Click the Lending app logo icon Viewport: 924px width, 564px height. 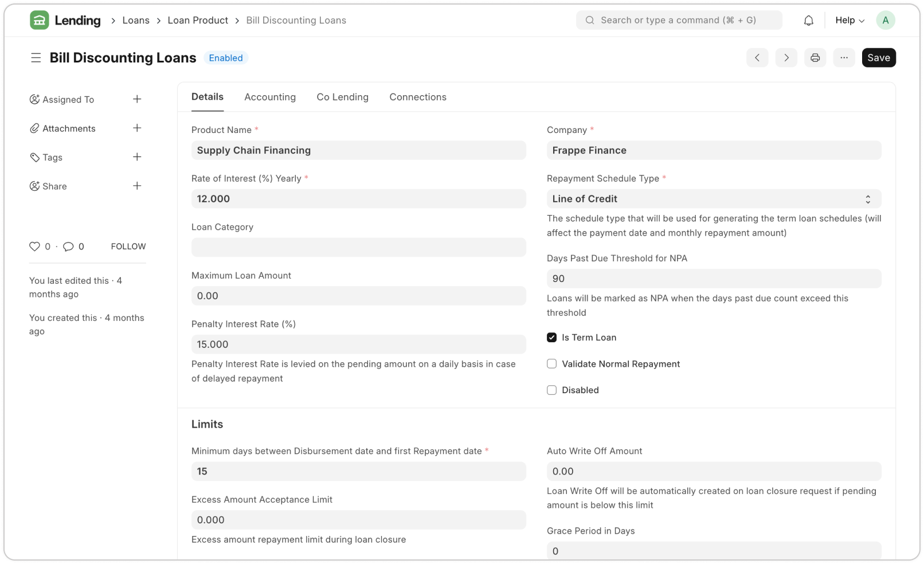click(39, 21)
